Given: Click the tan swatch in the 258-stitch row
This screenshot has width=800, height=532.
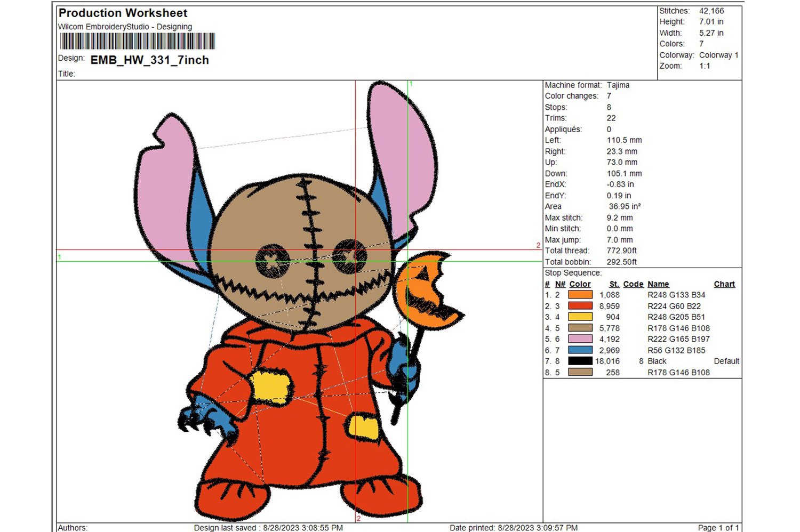Looking at the screenshot, I should click(580, 372).
